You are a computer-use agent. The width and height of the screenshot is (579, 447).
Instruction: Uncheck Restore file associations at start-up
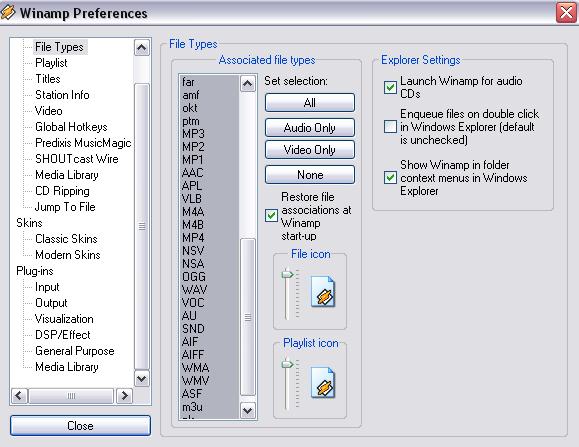coord(271,216)
